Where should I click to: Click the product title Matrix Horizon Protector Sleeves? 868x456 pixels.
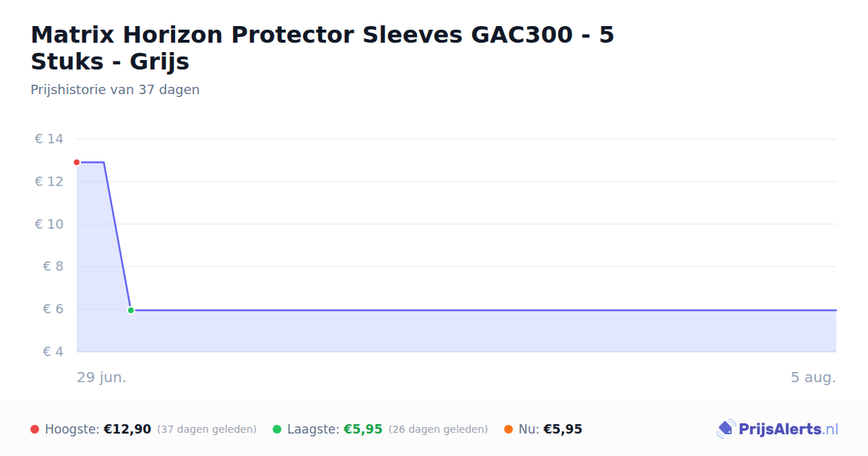coord(323,48)
